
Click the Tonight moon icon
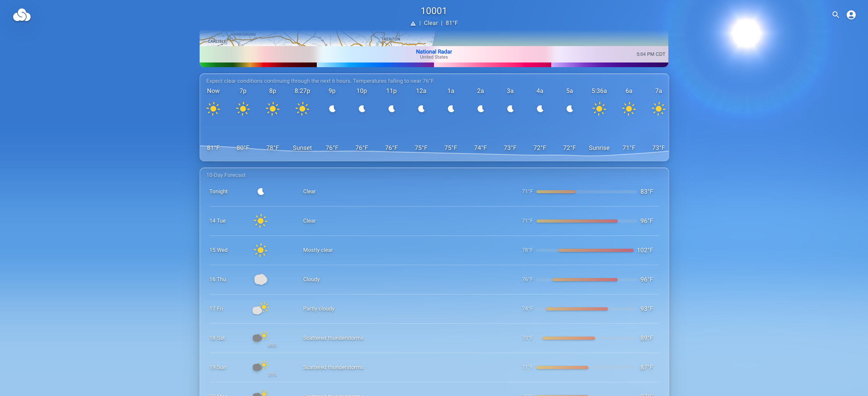coord(261,192)
